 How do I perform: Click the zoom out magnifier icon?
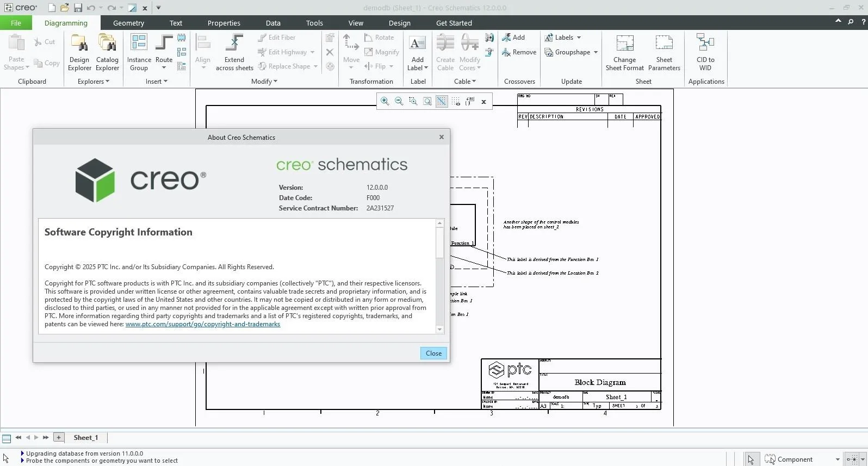pyautogui.click(x=399, y=101)
